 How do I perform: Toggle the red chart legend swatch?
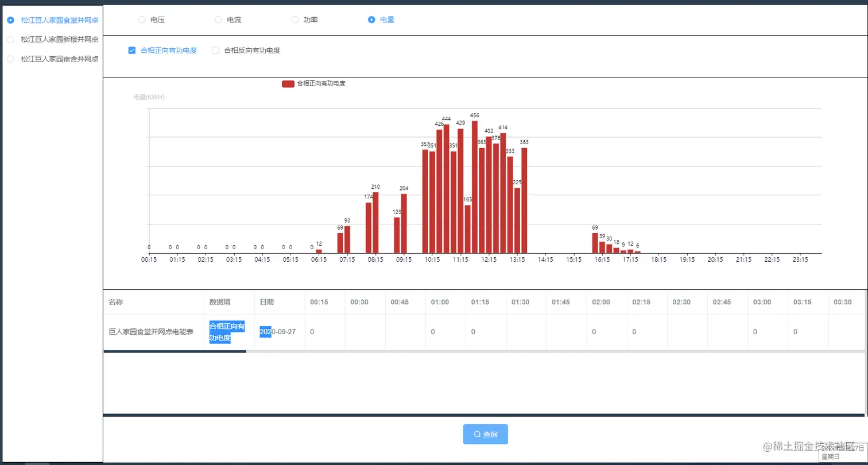coord(288,84)
